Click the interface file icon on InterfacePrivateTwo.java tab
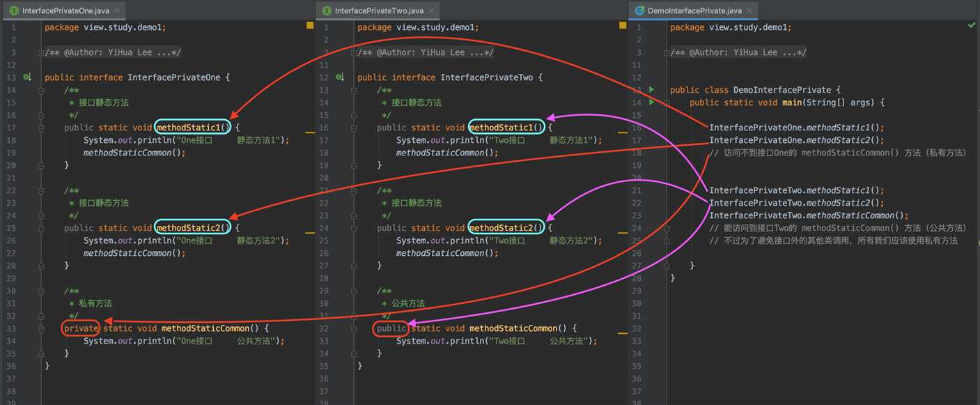Screen dimensions: 980x405 point(327,11)
